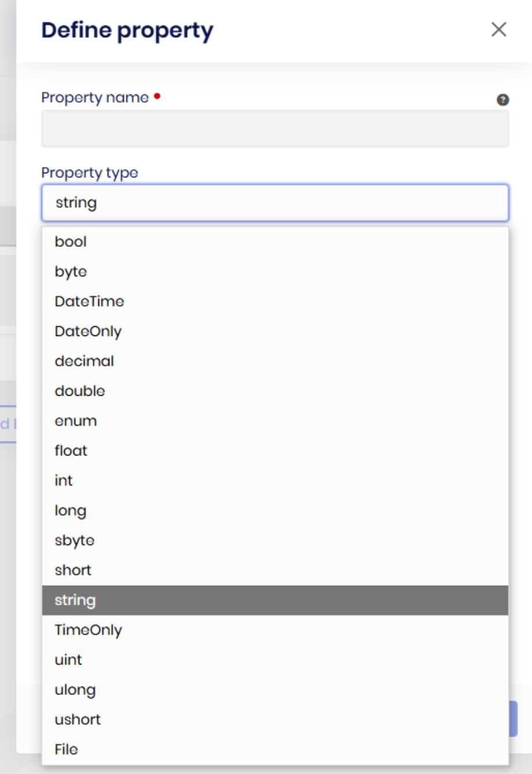532x774 pixels.
Task: Choose long from the dropdown
Action: 70,510
